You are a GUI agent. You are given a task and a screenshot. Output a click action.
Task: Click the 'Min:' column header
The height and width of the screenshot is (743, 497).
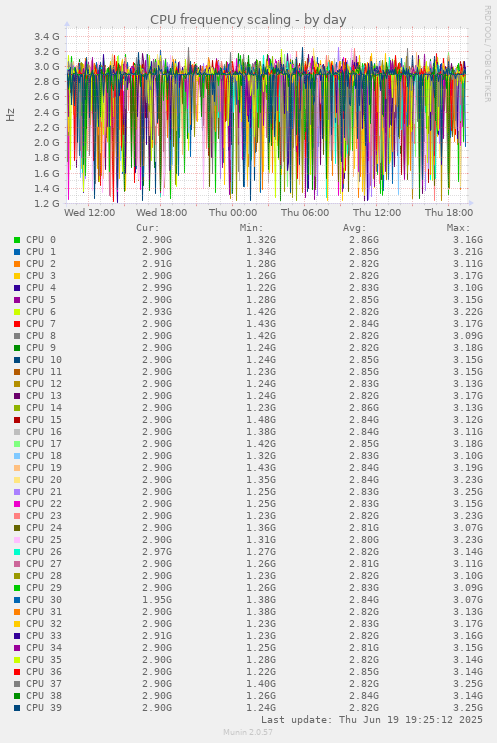point(252,228)
